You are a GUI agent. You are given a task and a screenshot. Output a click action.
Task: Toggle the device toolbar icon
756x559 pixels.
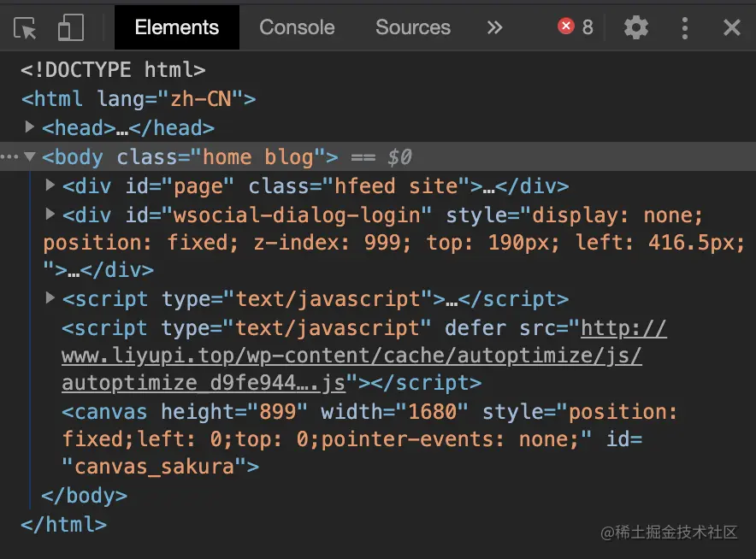[71, 27]
